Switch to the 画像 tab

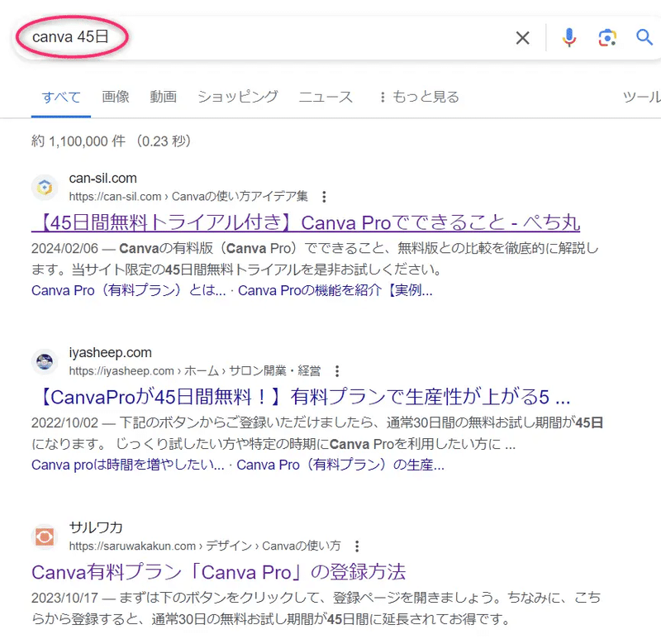pyautogui.click(x=115, y=97)
